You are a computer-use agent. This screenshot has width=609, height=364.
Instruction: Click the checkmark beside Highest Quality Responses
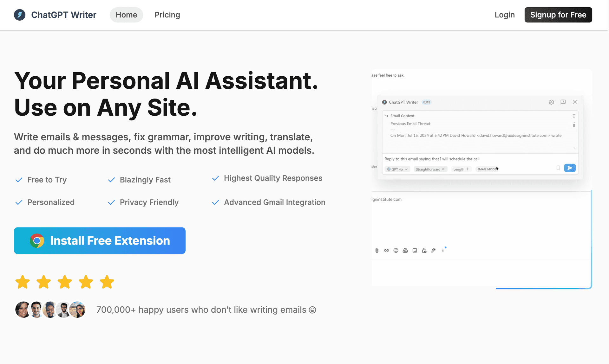pyautogui.click(x=215, y=178)
